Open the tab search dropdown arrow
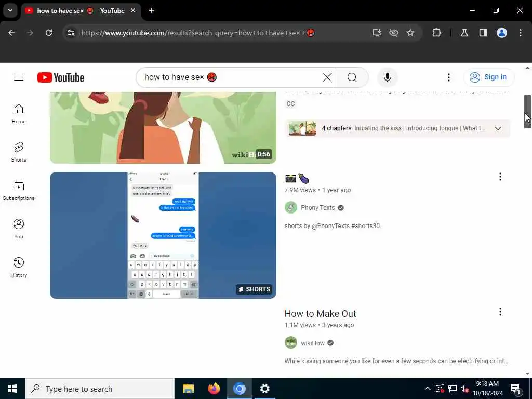 point(10,10)
